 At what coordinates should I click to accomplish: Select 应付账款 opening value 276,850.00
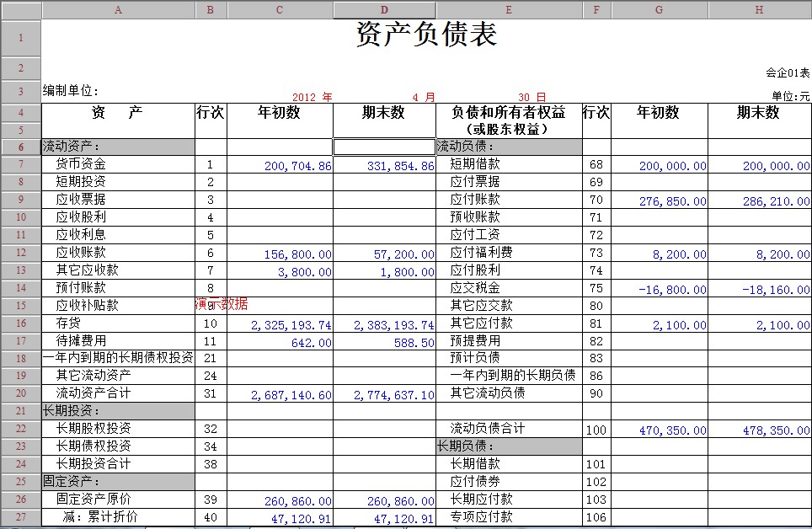coord(673,201)
